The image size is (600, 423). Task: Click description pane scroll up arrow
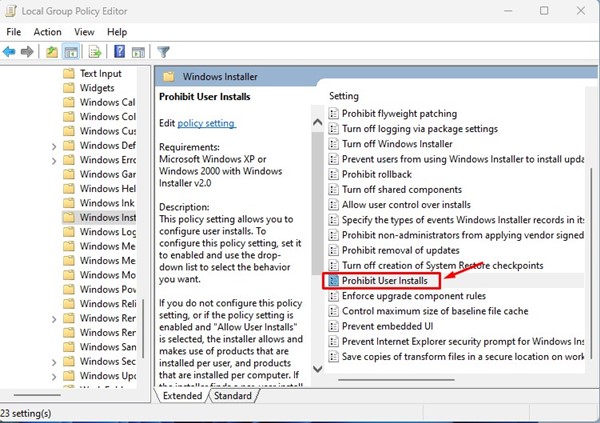coord(318,122)
